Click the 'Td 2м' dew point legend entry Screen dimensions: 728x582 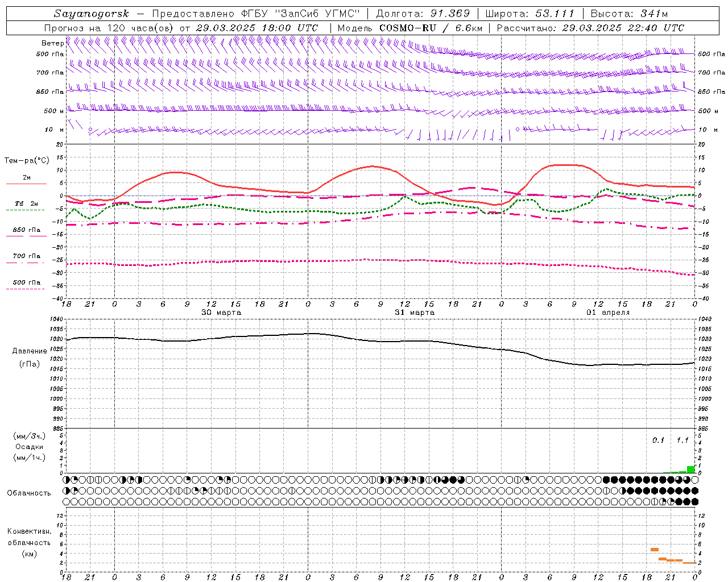click(x=26, y=203)
